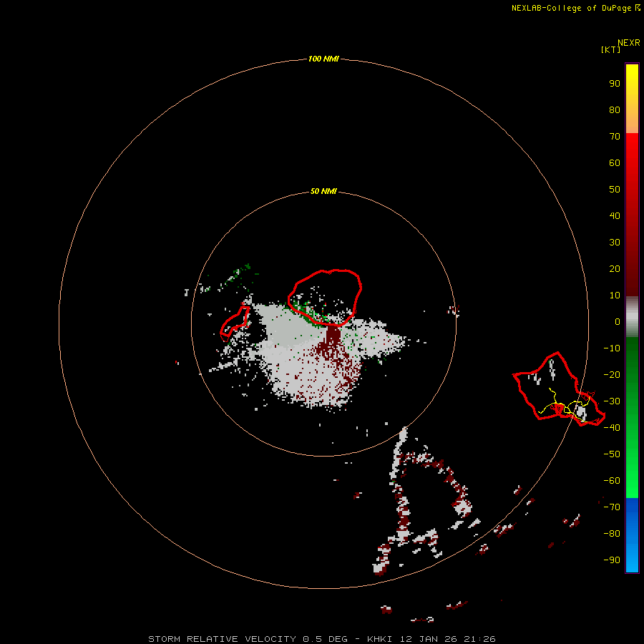Click the blue band of the color bar
The image size is (644, 644).
pyautogui.click(x=632, y=535)
